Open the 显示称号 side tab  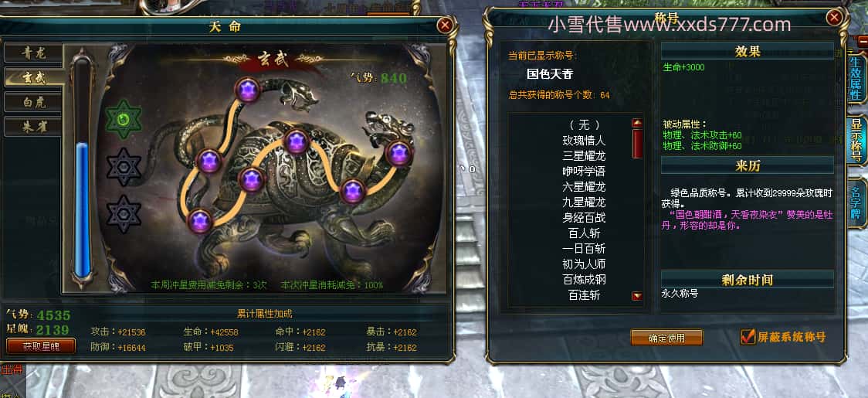(x=856, y=140)
